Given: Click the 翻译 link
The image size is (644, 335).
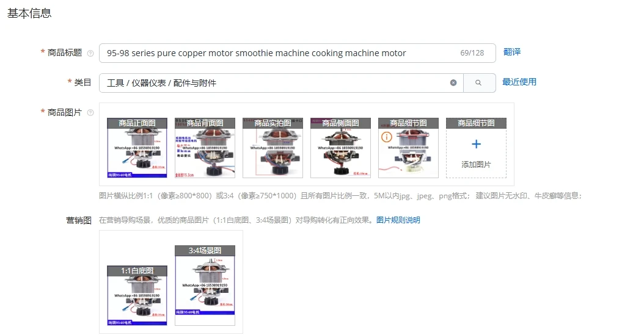Looking at the screenshot, I should pyautogui.click(x=512, y=52).
